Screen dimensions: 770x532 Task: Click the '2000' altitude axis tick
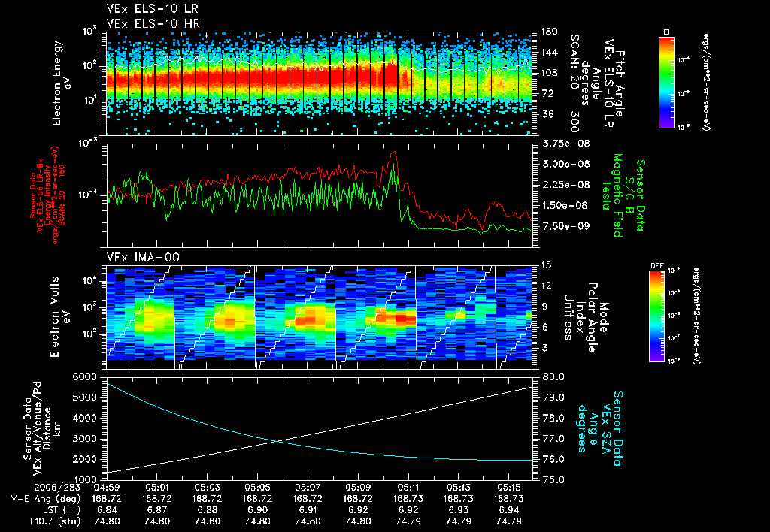[x=86, y=459]
